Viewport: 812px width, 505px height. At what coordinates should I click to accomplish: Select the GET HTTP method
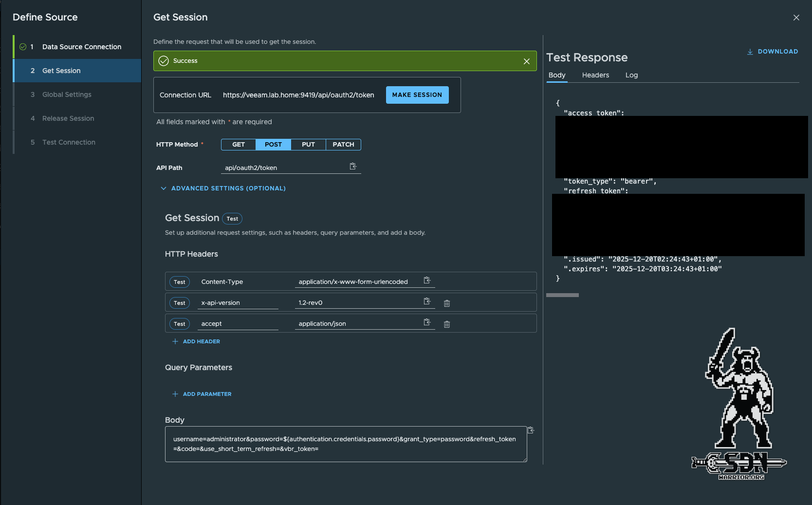point(239,145)
